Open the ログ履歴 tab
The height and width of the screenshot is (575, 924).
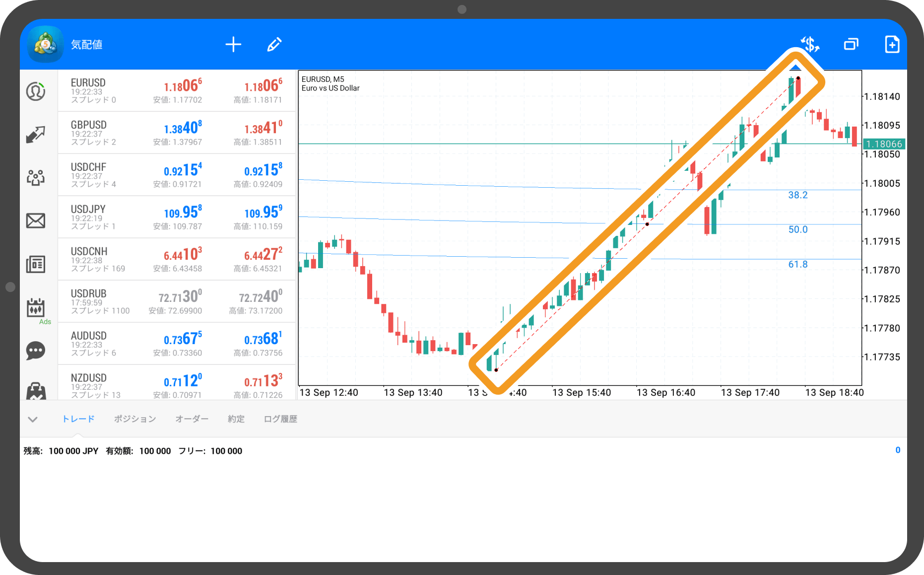click(280, 419)
